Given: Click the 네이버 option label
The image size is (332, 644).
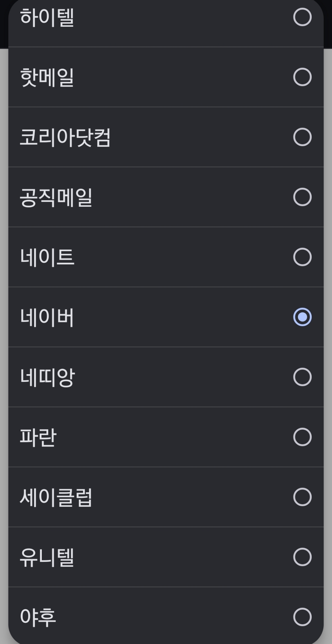Looking at the screenshot, I should coord(47,317).
